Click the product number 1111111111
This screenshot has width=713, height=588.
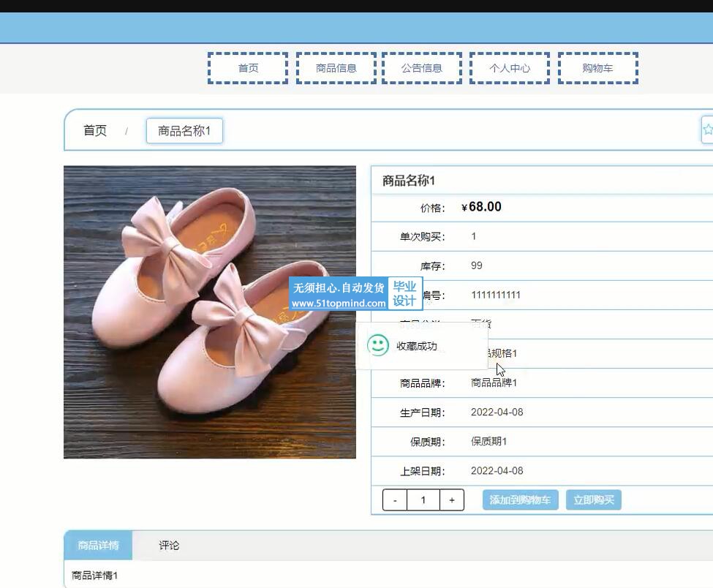click(496, 295)
